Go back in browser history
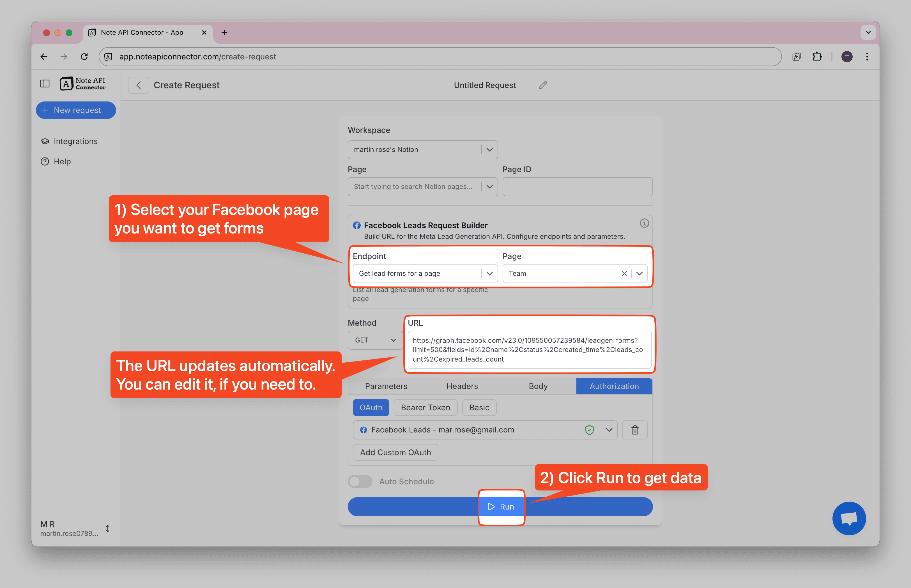Screen dimensions: 911x588 44,57
